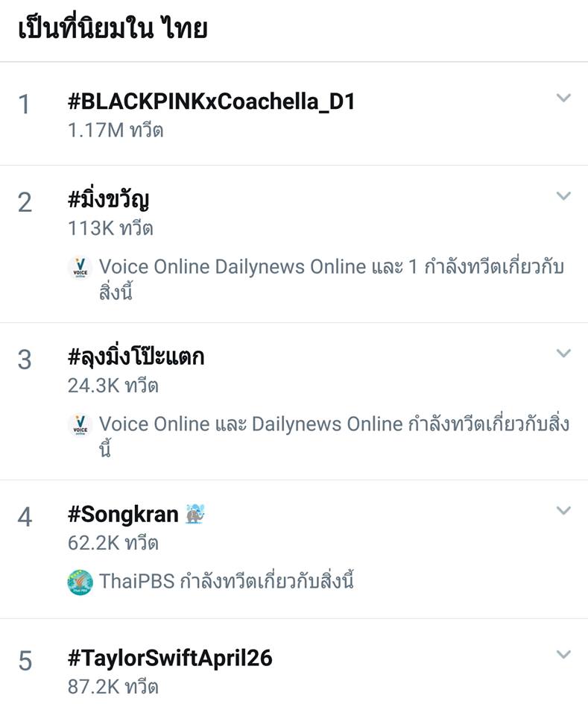Expand chevron next to #มิ่งขวัญ trend

[x=563, y=195]
